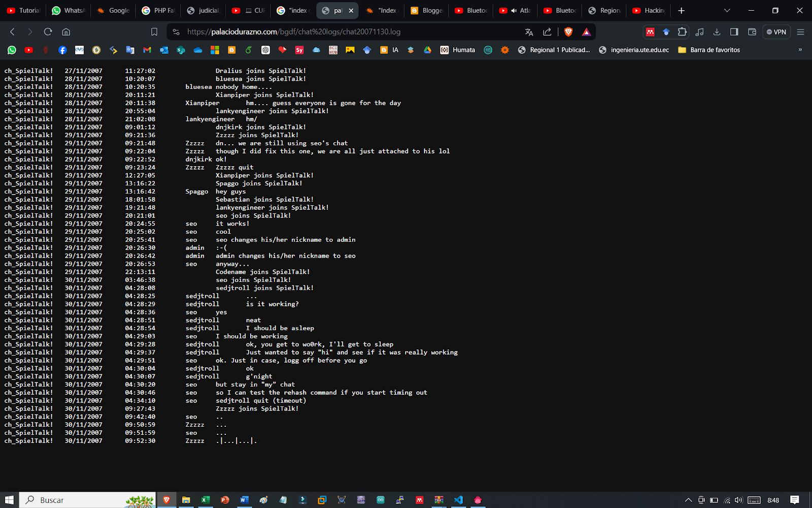The image size is (812, 508).
Task: Toggle the browser sidebar panel
Action: click(734, 32)
